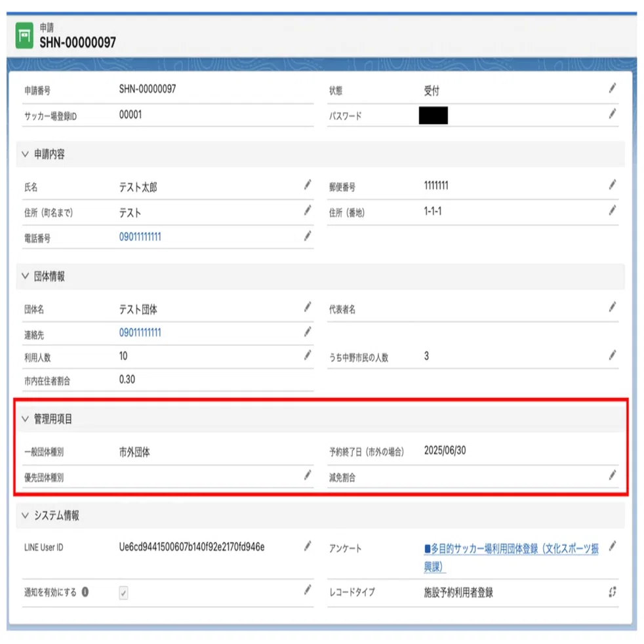Edit the 連絡先 field pencil icon
The image size is (644, 644).
coord(308,331)
